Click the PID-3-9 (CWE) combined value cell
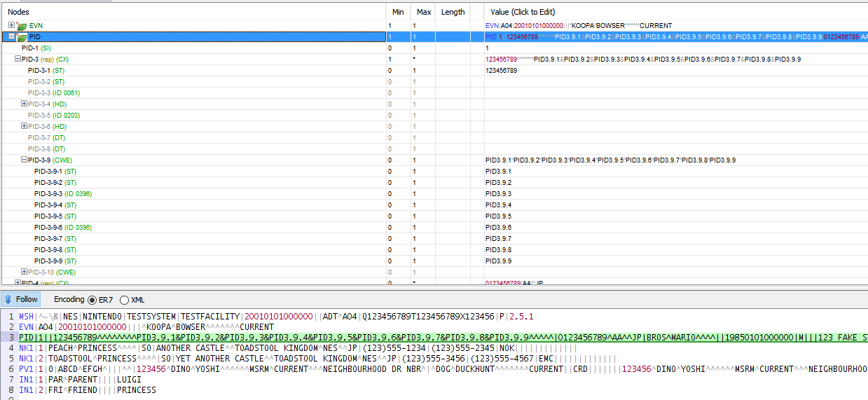The height and width of the screenshot is (400, 868). point(676,160)
